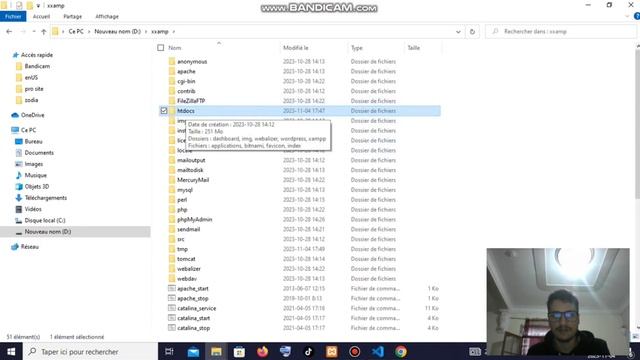Open Visual Studio Code from taskbar
The image size is (640, 360).
coord(378,351)
